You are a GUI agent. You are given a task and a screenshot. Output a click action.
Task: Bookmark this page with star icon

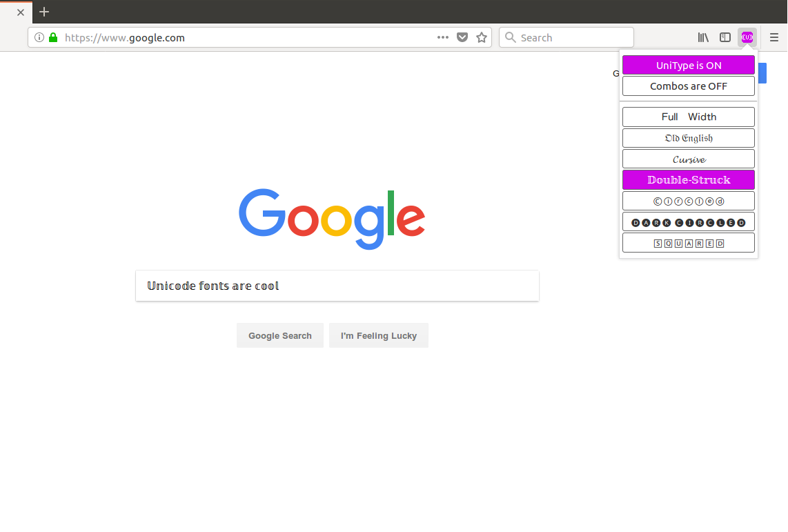pyautogui.click(x=482, y=37)
